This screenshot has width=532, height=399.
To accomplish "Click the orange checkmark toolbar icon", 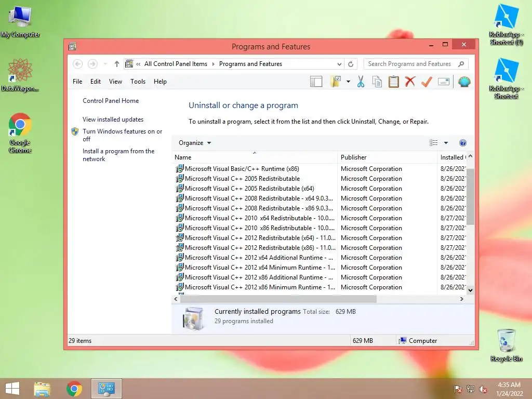I will click(427, 82).
